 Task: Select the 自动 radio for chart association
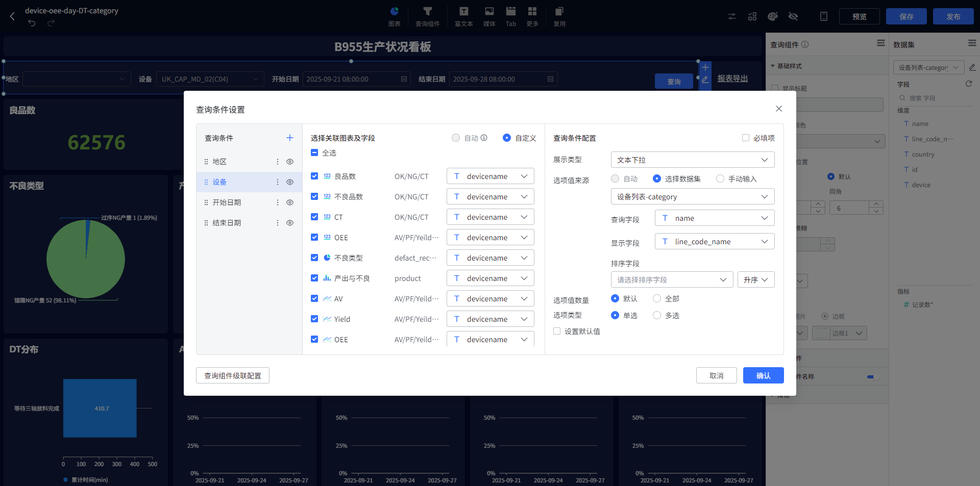click(x=456, y=138)
